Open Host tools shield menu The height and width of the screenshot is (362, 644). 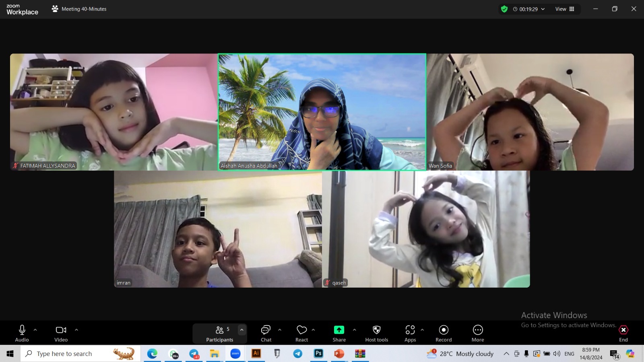pos(377,333)
